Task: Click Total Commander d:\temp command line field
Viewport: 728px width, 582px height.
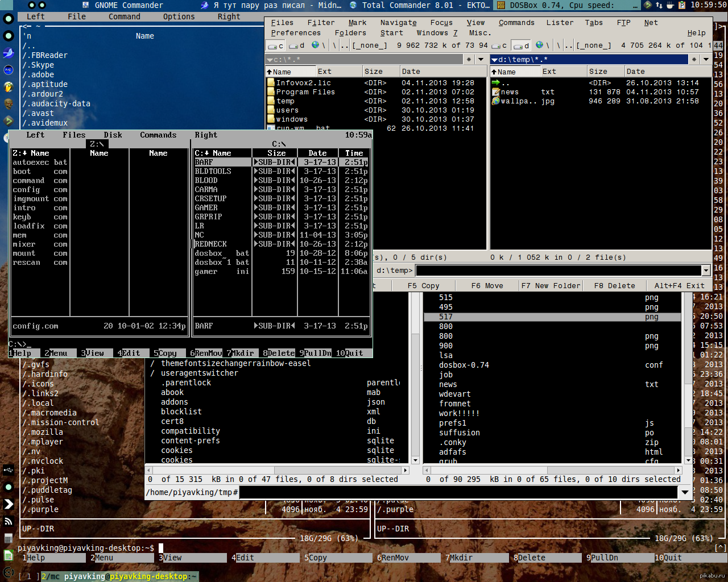Action: [558, 271]
